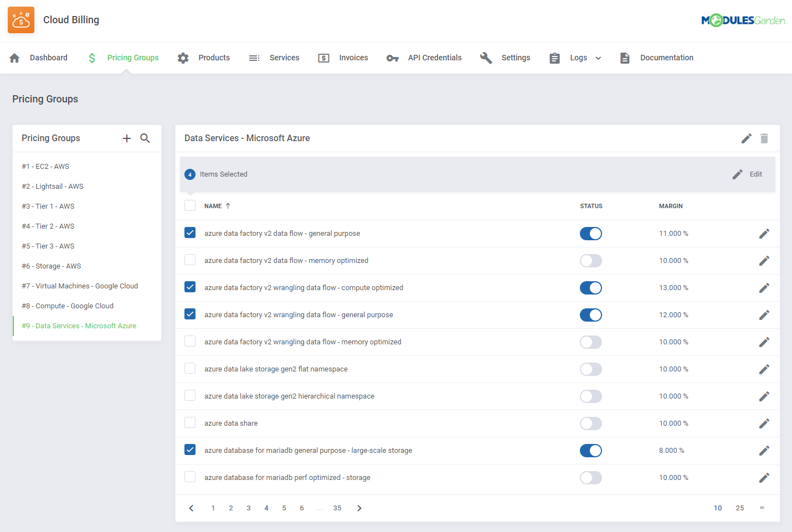Open the Dashboard tab
Image resolution: width=792 pixels, height=532 pixels.
pos(38,58)
